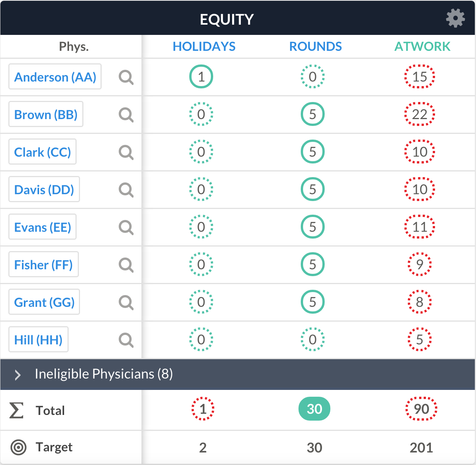The height and width of the screenshot is (465, 476).
Task: Click magnifier icon next to Clark (CC)
Action: [126, 152]
